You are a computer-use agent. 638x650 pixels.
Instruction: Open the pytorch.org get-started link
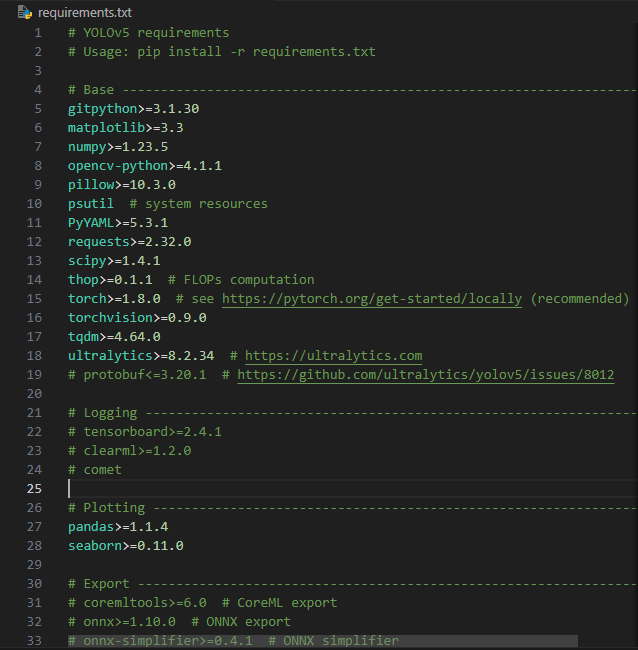click(x=372, y=299)
